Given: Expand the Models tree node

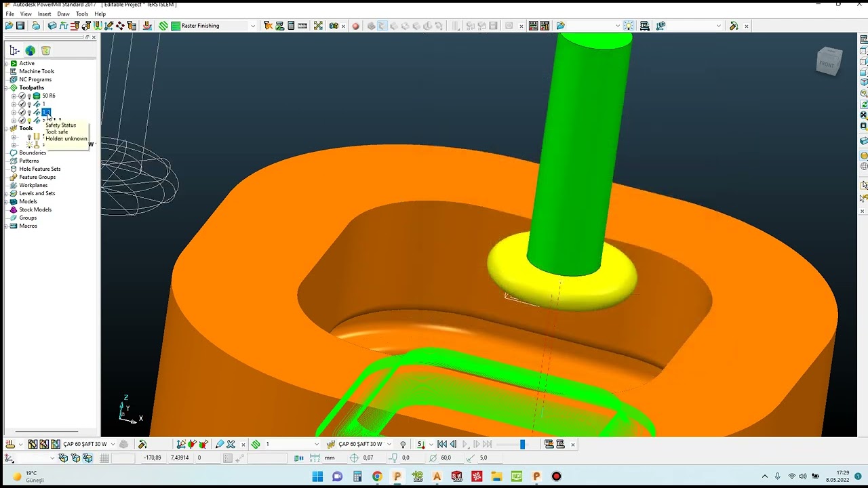Looking at the screenshot, I should 6,201.
